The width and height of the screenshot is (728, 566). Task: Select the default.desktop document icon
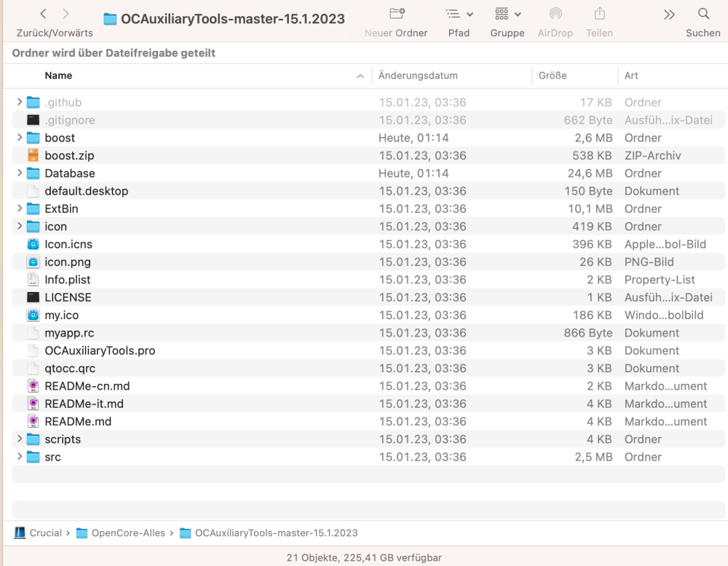[33, 191]
